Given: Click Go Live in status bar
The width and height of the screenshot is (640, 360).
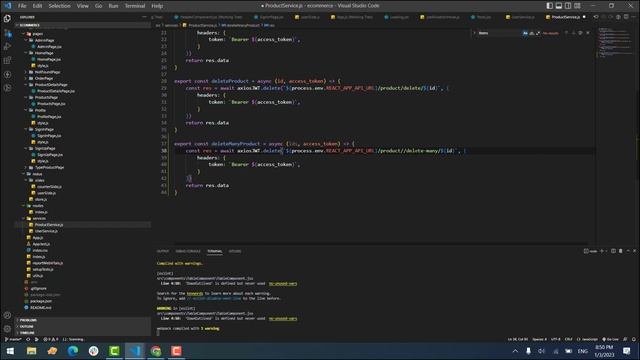Looking at the screenshot, I should (610, 339).
